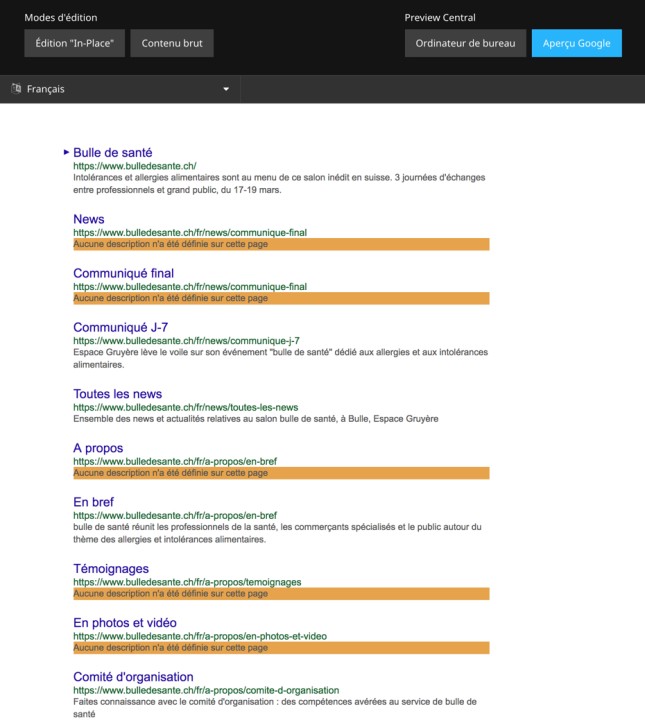Click the temoignages URL
This screenshot has height=725, width=645.
[x=187, y=582]
